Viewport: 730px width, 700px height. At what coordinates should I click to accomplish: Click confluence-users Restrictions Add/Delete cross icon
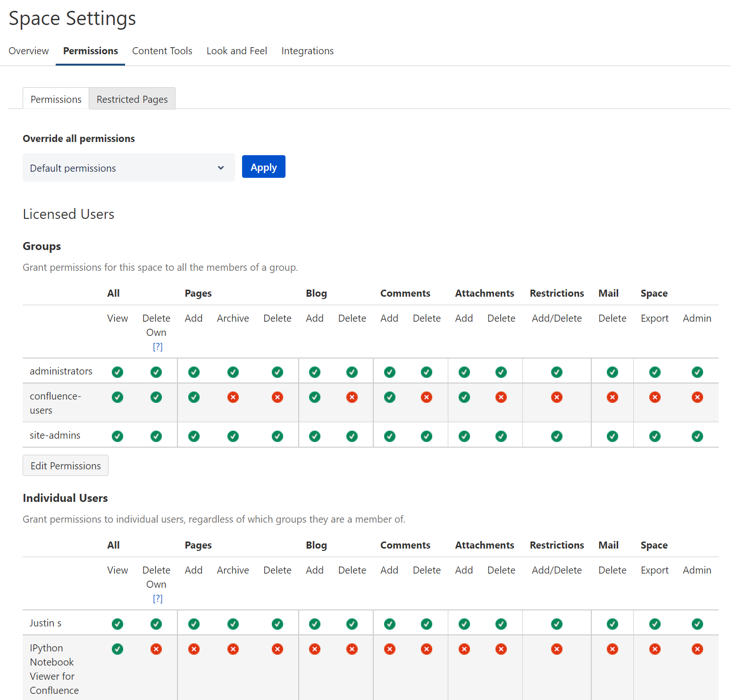557,397
